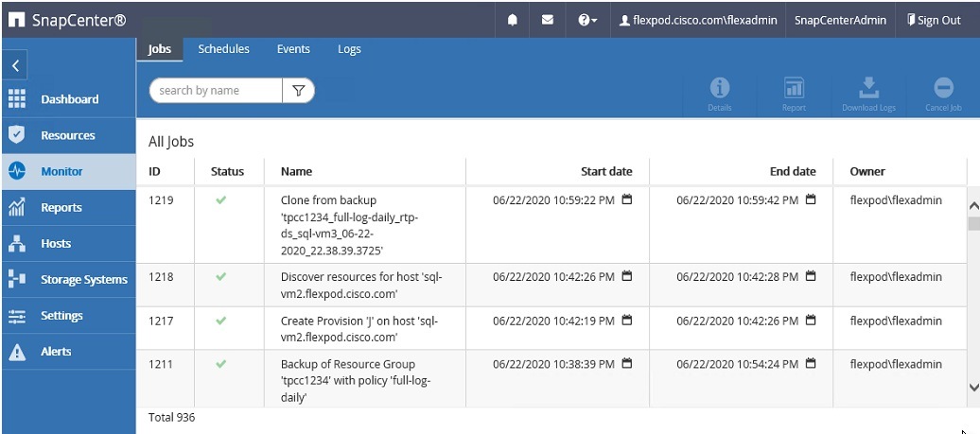Open end date calendar for 10:59:42 PM
The height and width of the screenshot is (434, 980).
tap(811, 200)
